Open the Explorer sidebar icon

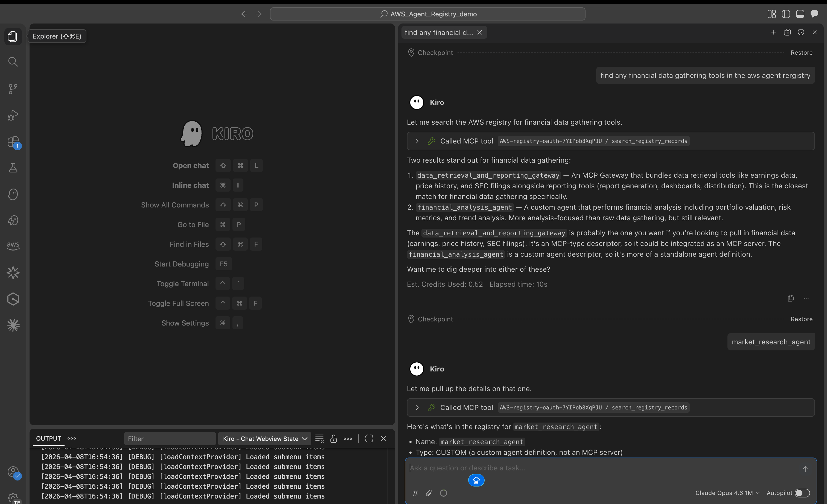tap(13, 36)
